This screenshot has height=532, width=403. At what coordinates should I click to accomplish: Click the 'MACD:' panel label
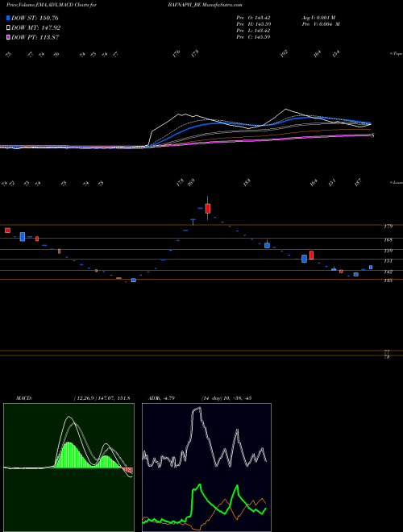tap(24, 398)
